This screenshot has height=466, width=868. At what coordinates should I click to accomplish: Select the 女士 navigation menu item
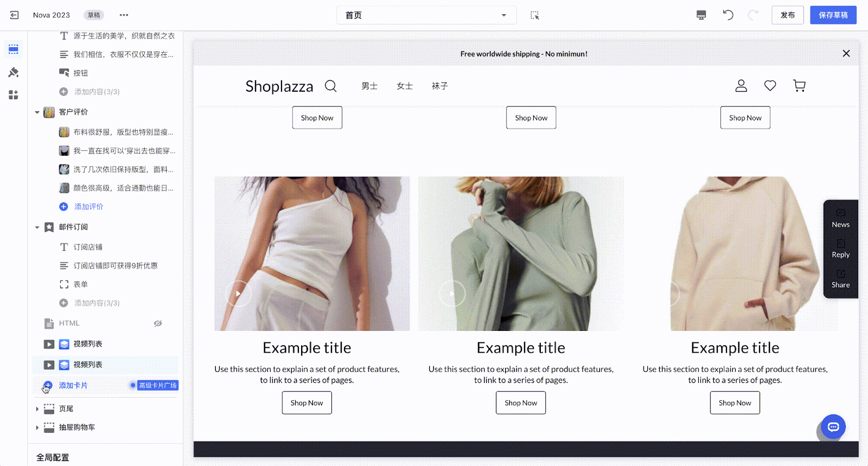point(405,86)
